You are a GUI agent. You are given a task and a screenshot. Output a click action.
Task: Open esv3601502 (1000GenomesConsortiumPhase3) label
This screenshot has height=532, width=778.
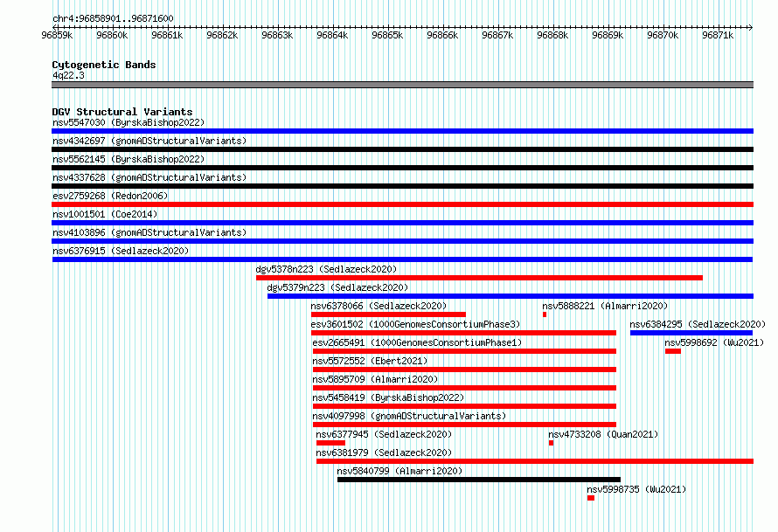(x=415, y=324)
